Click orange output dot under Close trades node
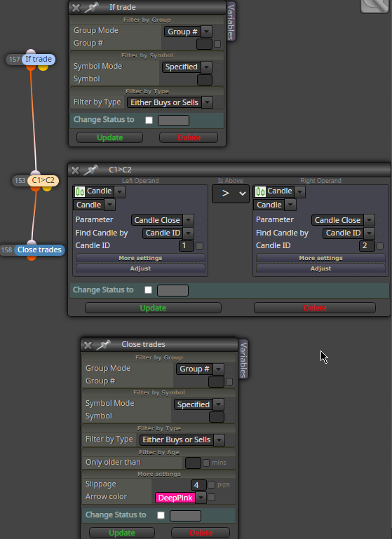The height and width of the screenshot is (539, 392). [x=32, y=257]
